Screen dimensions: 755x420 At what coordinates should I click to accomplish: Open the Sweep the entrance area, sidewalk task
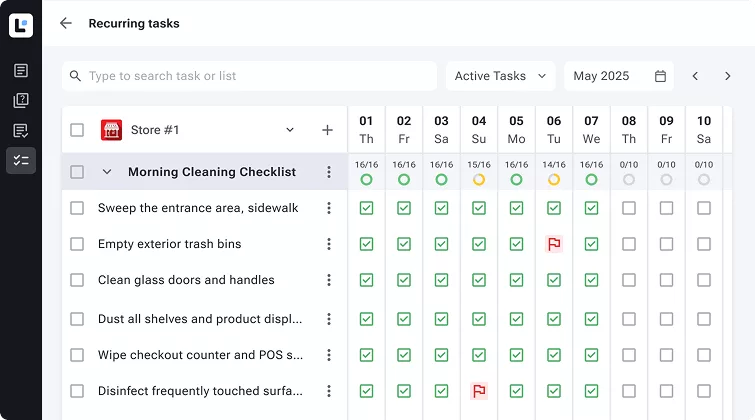pos(198,208)
